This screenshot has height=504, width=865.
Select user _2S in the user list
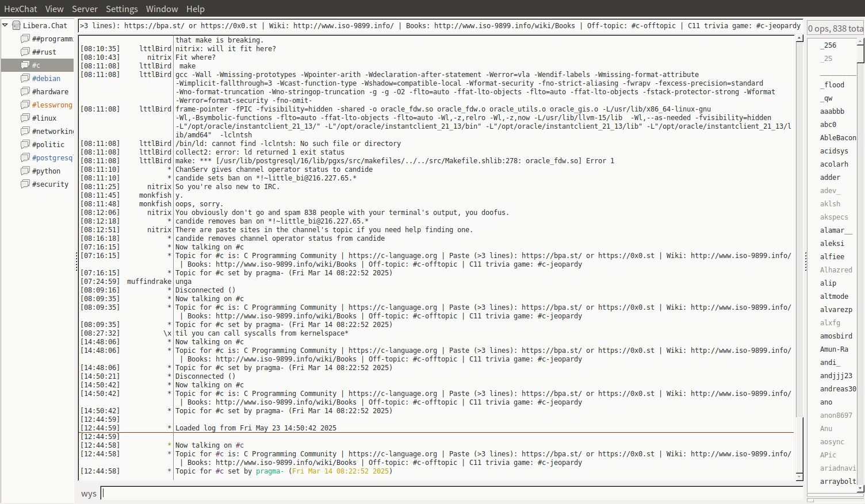(826, 58)
